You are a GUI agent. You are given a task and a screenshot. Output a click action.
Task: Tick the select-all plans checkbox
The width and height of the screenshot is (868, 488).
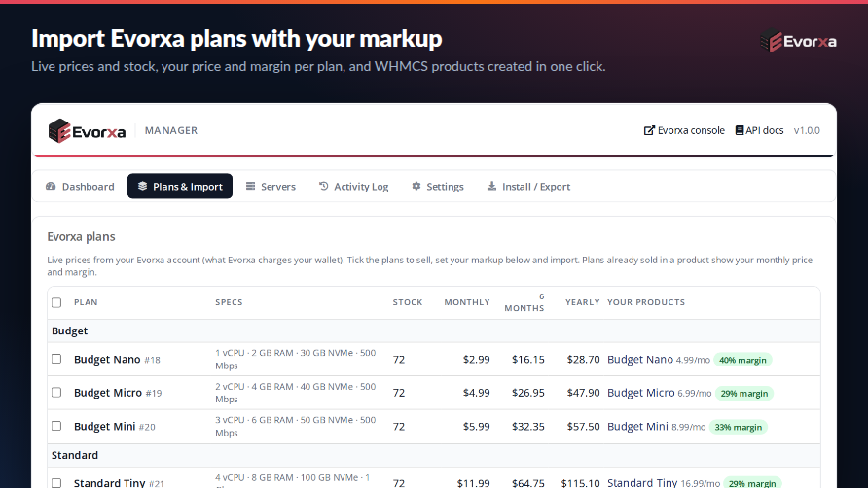[x=56, y=302]
